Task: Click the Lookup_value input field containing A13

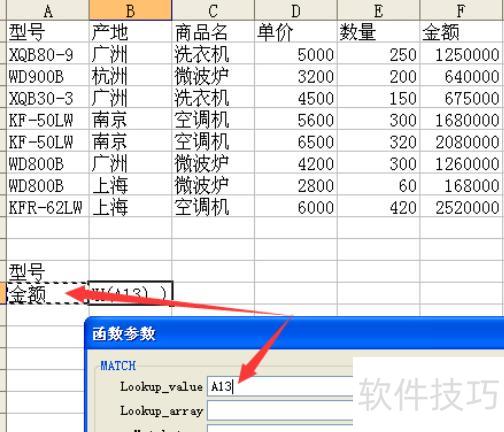Action: pyautogui.click(x=280, y=387)
